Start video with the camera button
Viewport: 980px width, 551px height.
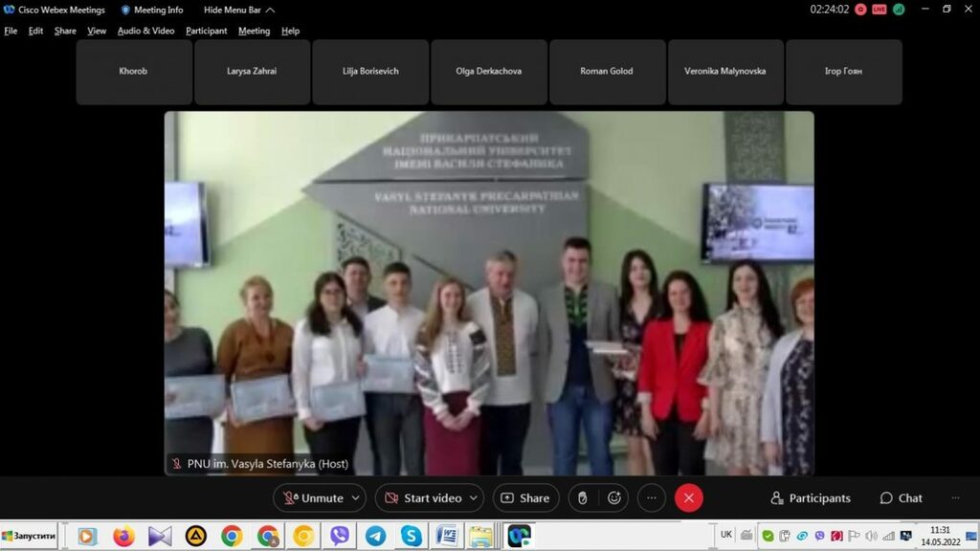click(422, 497)
